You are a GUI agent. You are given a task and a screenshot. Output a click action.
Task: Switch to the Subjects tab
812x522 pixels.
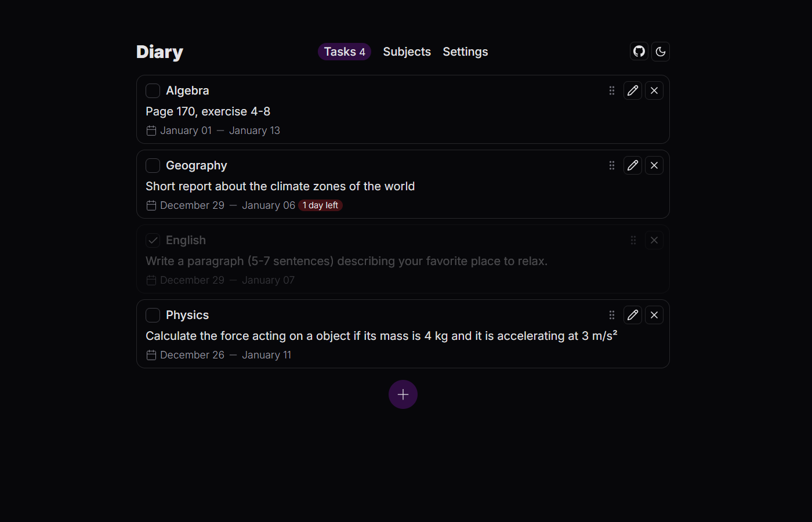407,52
